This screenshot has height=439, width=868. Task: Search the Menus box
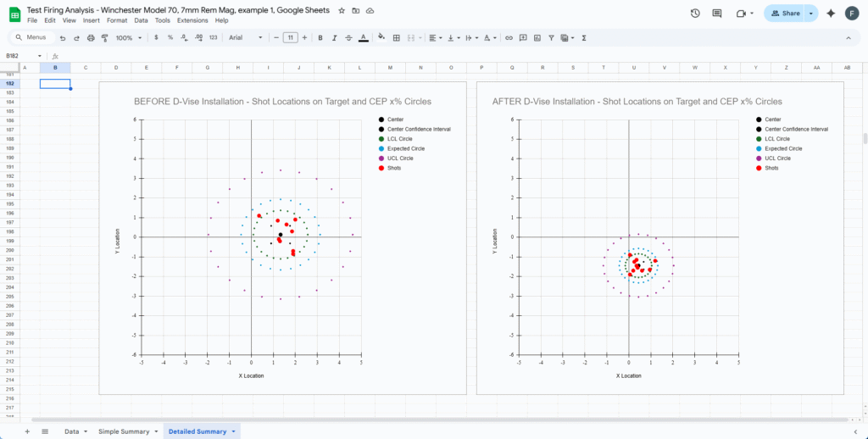pos(33,37)
